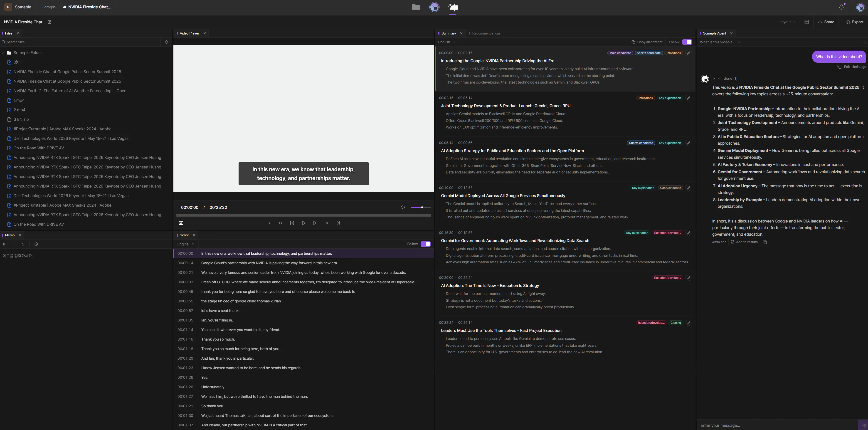Open the Someple agent round logo icon
The height and width of the screenshot is (430, 868).
[434, 7]
